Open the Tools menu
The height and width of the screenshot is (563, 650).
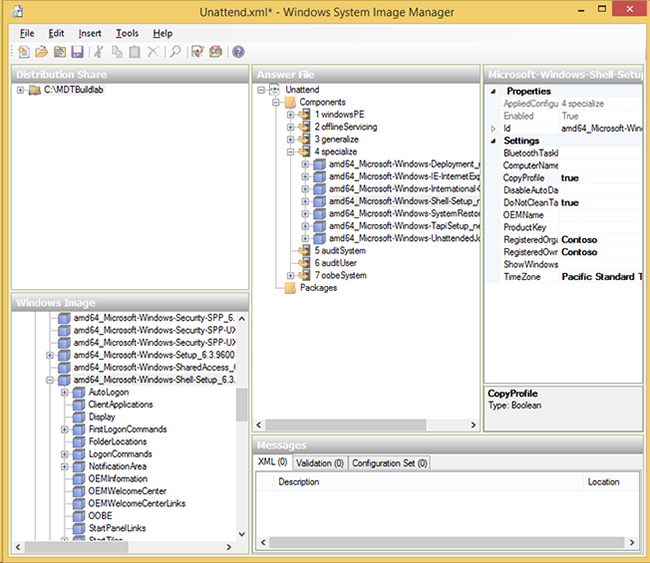point(127,33)
